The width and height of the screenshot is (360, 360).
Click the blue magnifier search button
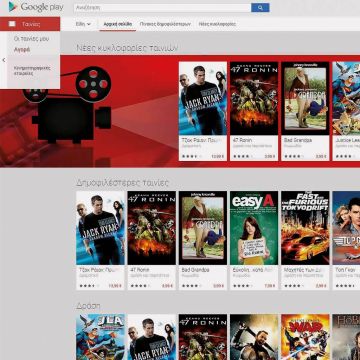point(260,7)
